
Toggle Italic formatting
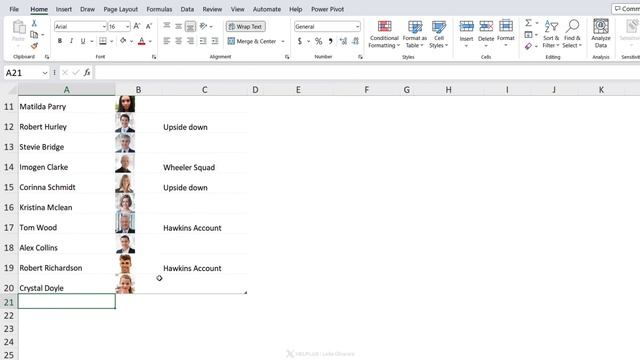[71, 41]
